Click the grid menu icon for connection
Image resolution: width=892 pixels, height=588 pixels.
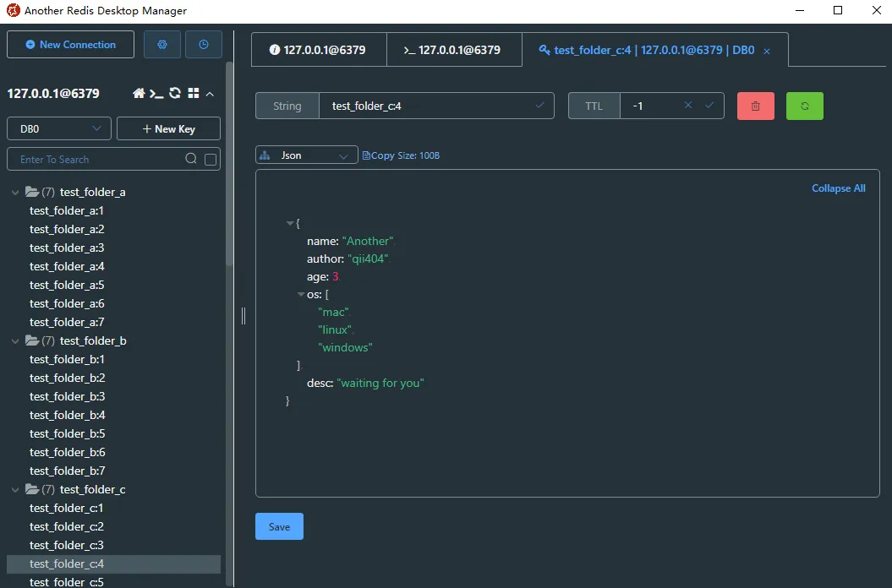pos(194,94)
